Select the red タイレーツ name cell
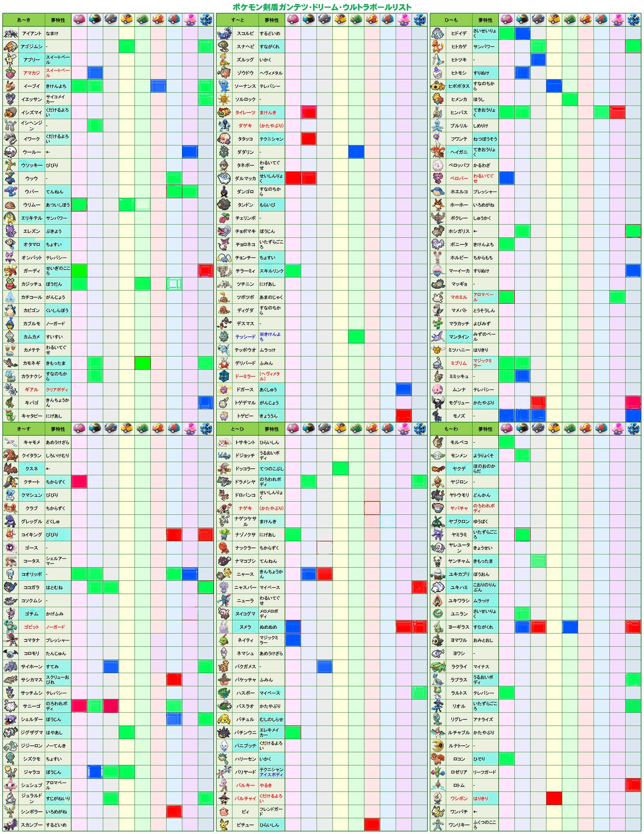This screenshot has width=644, height=834. pos(245,112)
